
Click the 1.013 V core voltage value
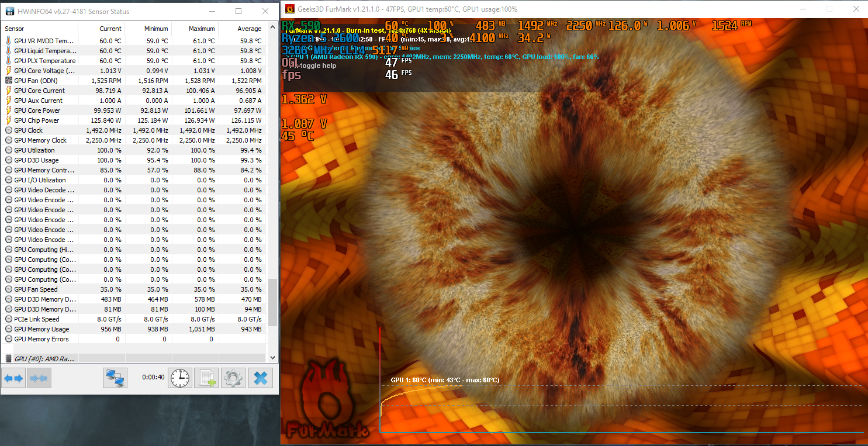tap(110, 71)
